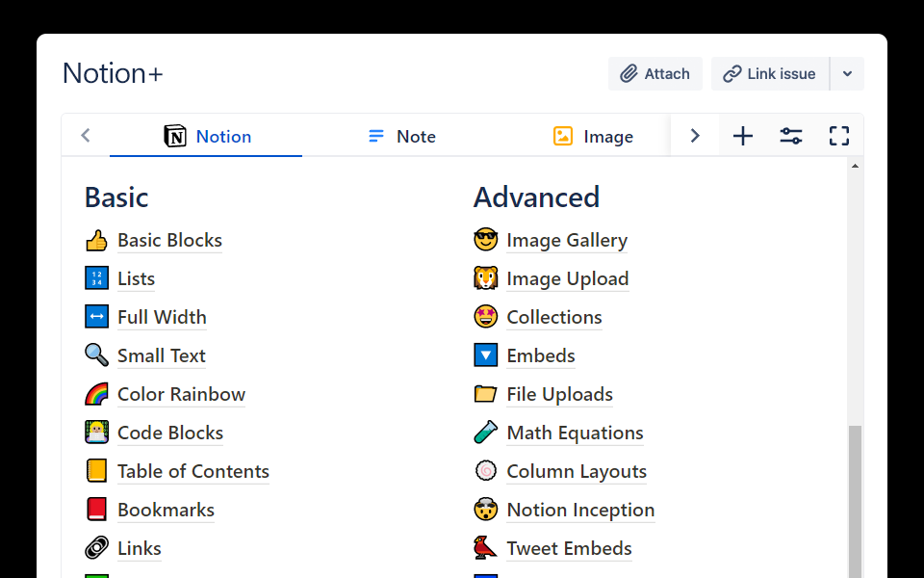Viewport: 924px width, 578px height.
Task: Click the test tube Math Equations icon
Action: coord(486,433)
